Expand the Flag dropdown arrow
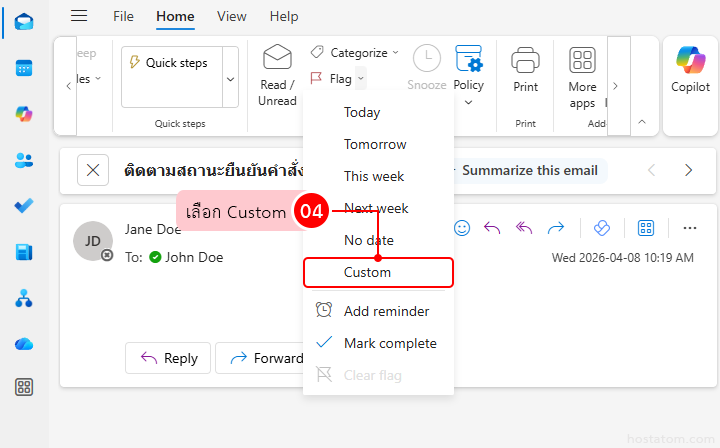Screen dimensions: 720x448 (x=361, y=78)
